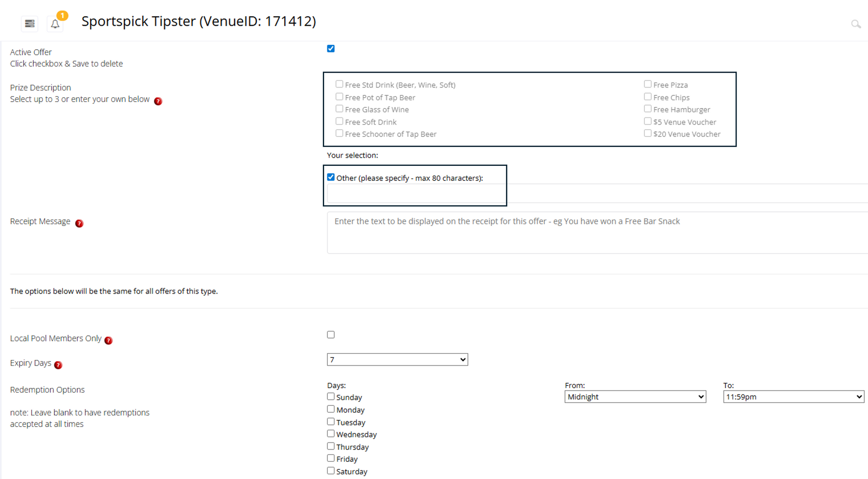Uncheck the Active Offer checkbox
This screenshot has height=479, width=868.
click(331, 49)
